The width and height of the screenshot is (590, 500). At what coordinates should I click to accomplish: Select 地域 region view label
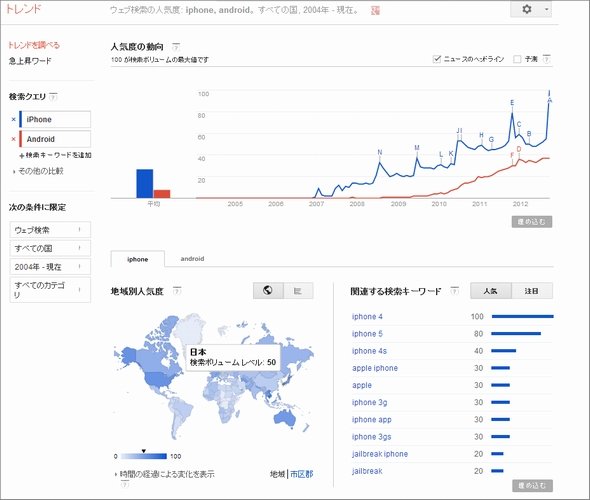[277, 474]
